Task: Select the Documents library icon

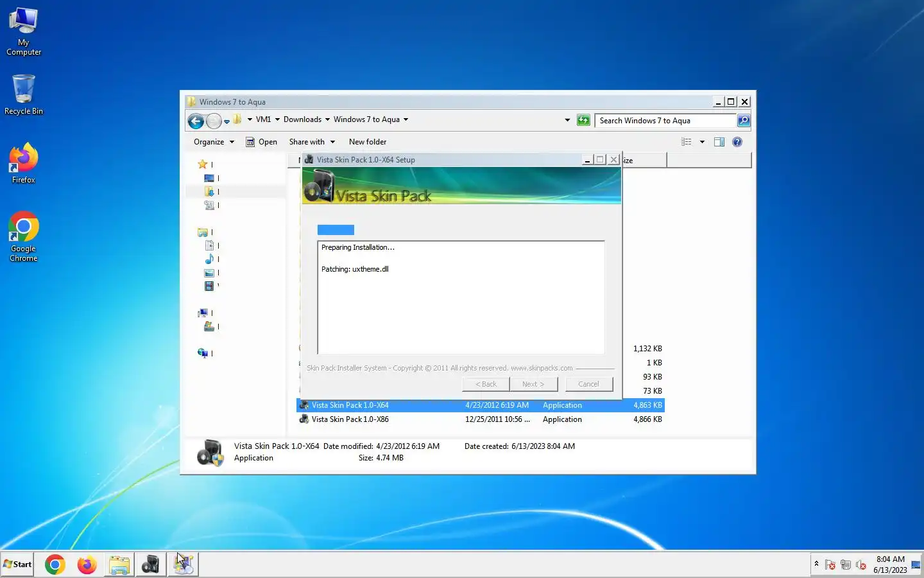Action: 209,245
